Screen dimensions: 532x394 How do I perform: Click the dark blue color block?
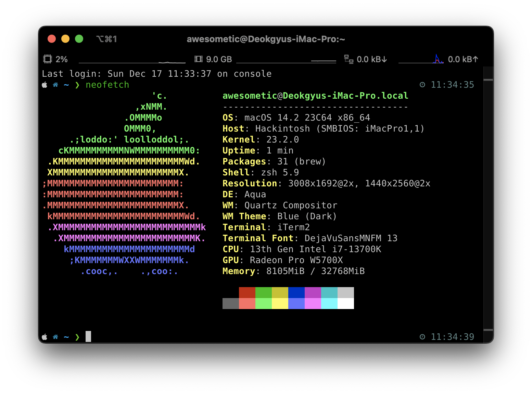click(296, 293)
